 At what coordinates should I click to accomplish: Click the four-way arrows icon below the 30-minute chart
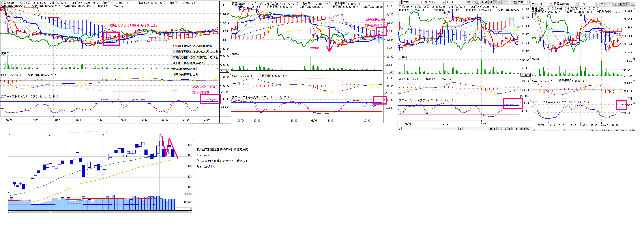click(x=502, y=129)
